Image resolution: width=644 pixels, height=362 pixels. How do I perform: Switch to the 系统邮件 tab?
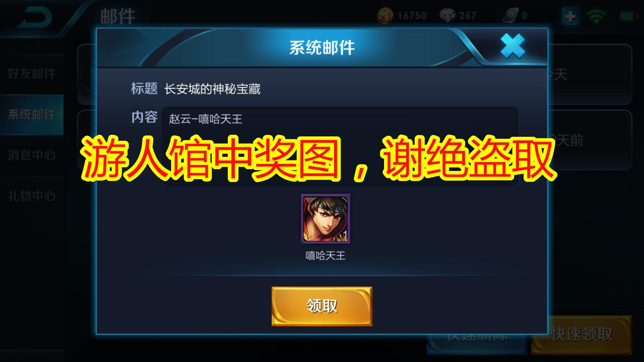tap(32, 115)
